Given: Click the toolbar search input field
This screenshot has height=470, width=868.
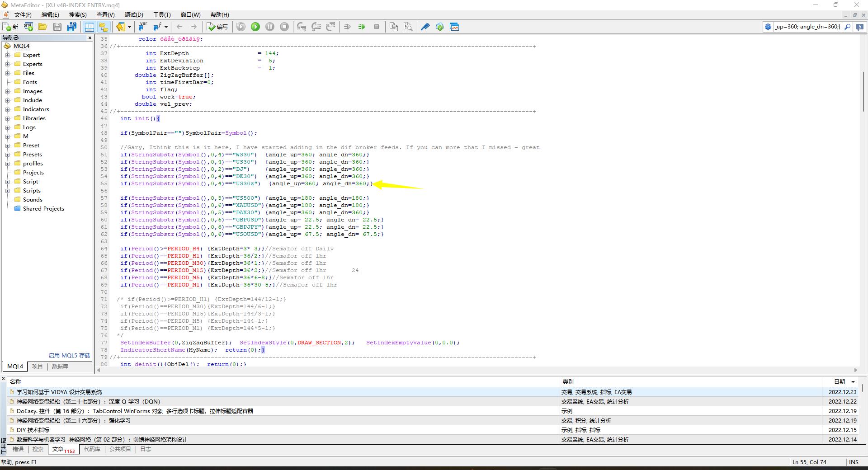Looking at the screenshot, I should [807, 27].
